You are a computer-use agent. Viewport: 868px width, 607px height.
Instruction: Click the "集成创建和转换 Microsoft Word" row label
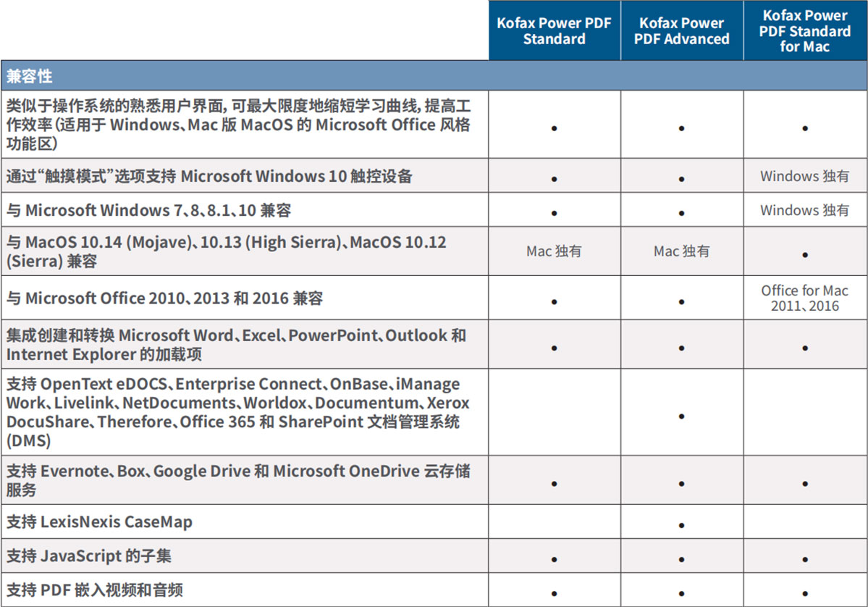[237, 345]
